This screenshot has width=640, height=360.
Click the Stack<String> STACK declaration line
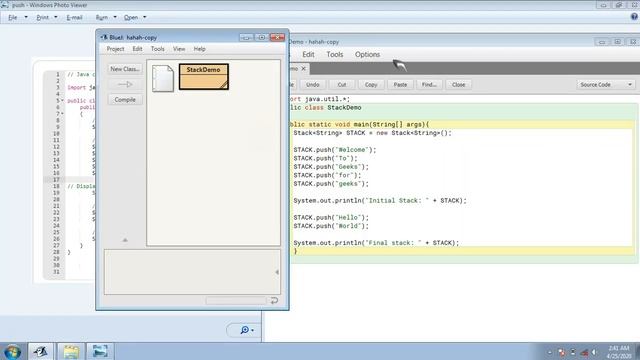tap(373, 133)
